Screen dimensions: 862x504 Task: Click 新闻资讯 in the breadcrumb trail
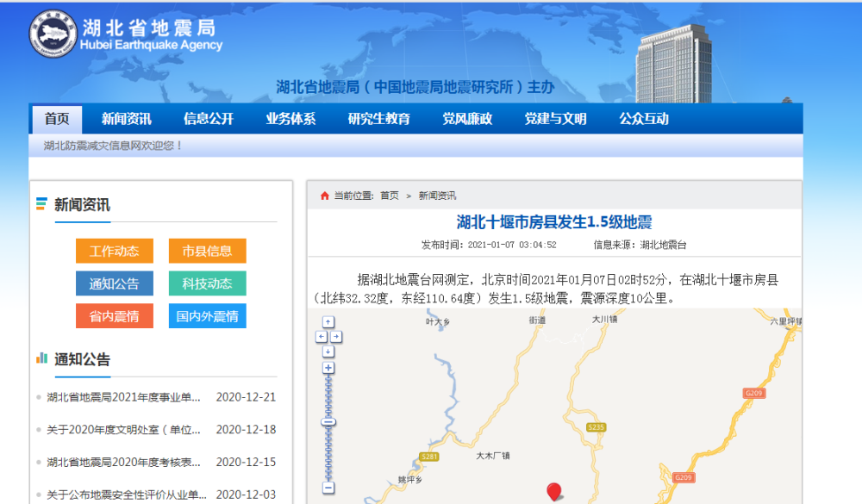pyautogui.click(x=436, y=195)
